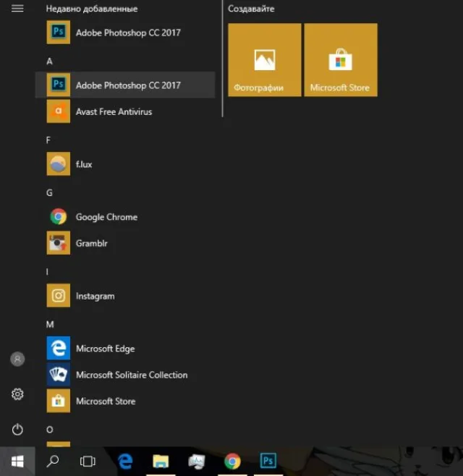Image resolution: width=463 pixels, height=476 pixels.
Task: Click the letter M group header
Action: pyautogui.click(x=50, y=325)
